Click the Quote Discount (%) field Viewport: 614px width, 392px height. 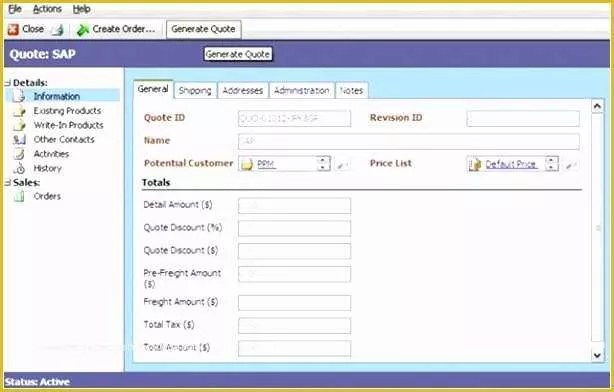294,228
